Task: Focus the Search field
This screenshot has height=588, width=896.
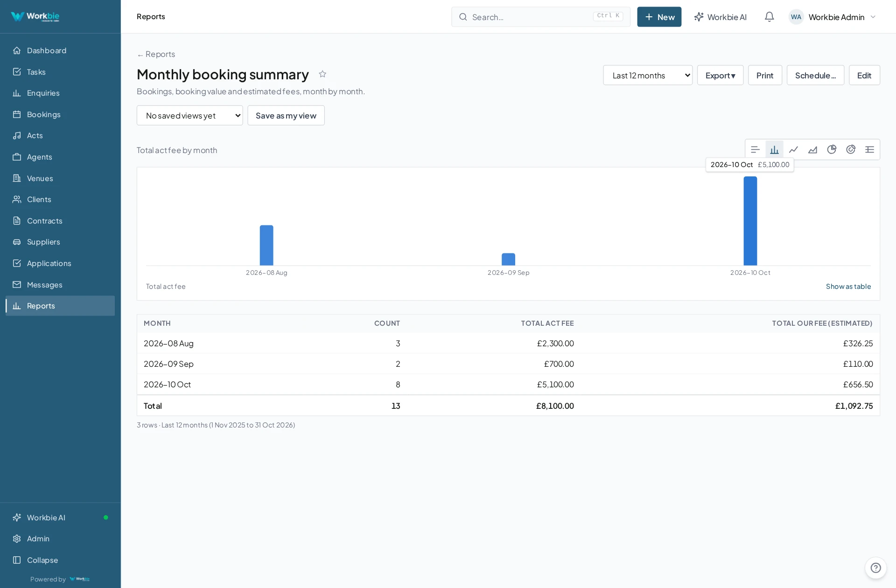Action: tap(540, 17)
